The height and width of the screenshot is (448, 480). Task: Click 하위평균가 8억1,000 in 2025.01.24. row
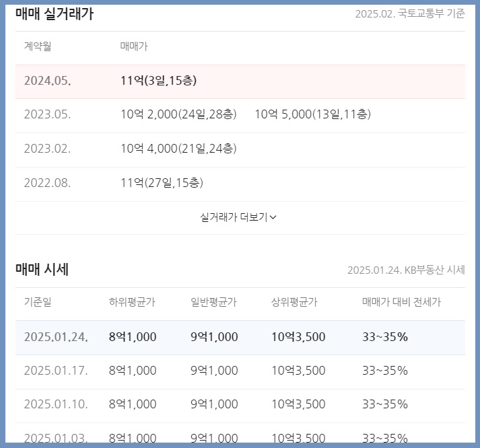[133, 337]
